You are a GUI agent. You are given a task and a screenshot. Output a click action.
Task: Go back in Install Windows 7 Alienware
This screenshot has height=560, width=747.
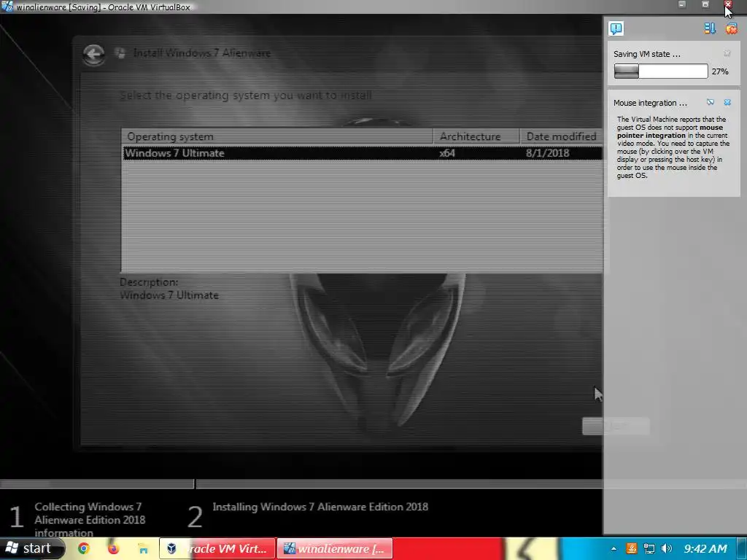tap(93, 54)
